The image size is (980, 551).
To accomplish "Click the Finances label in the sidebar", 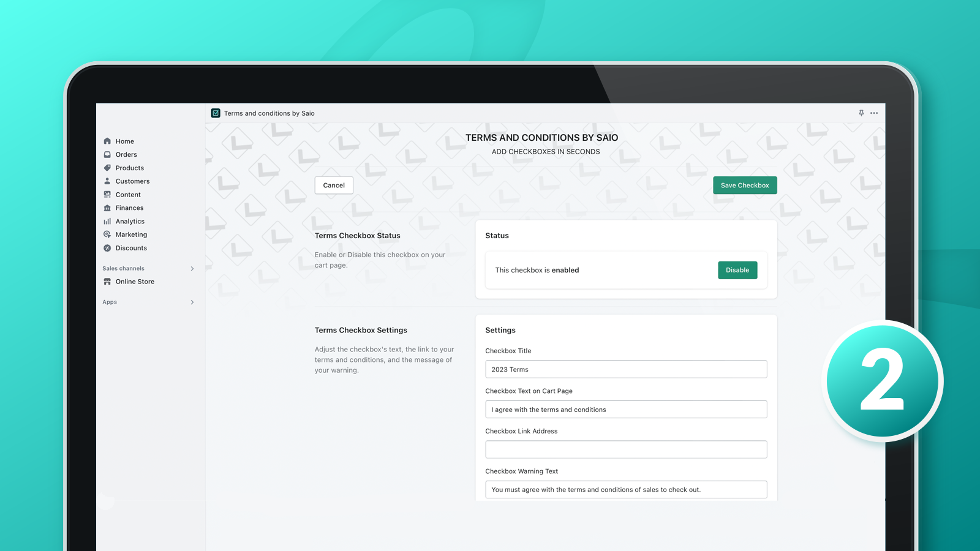I will click(x=129, y=208).
